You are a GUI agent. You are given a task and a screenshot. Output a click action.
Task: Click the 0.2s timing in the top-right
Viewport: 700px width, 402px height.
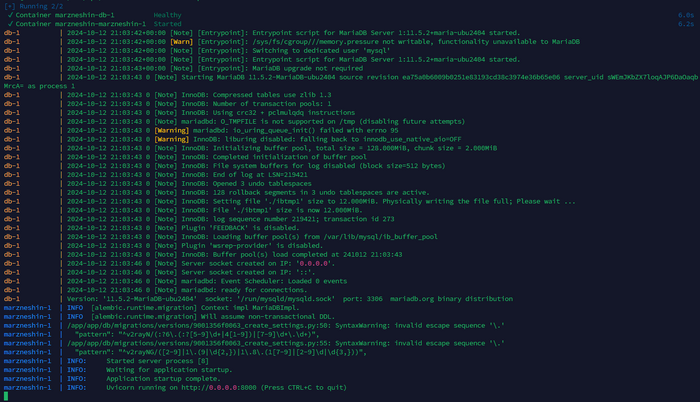685,23
